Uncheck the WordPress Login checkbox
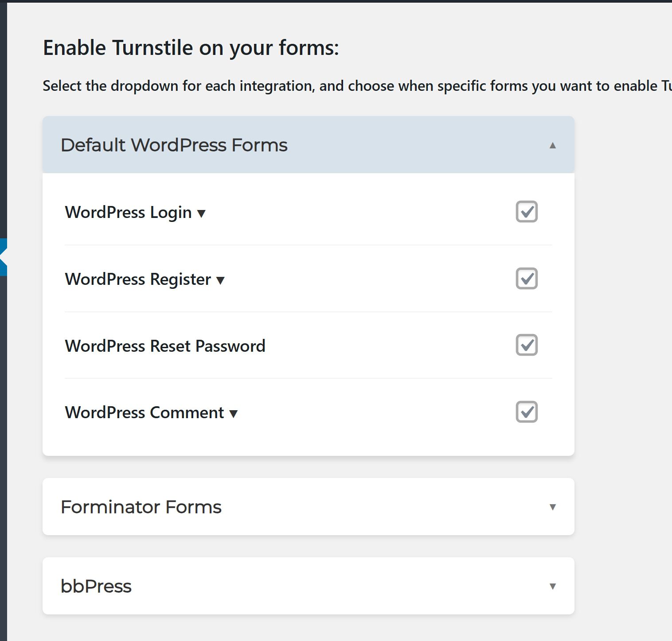 click(x=527, y=211)
